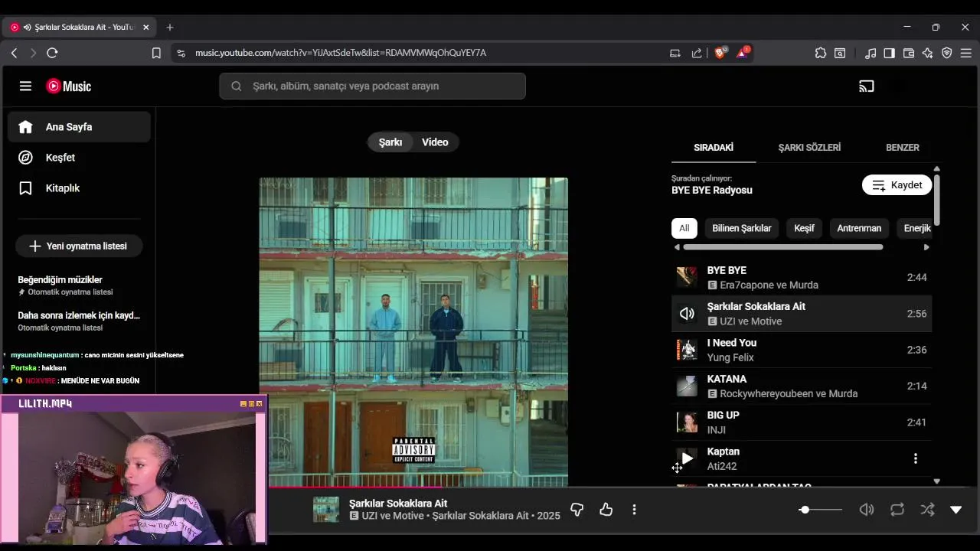Click play button on Kaptan row
The image size is (980, 551).
coord(687,458)
